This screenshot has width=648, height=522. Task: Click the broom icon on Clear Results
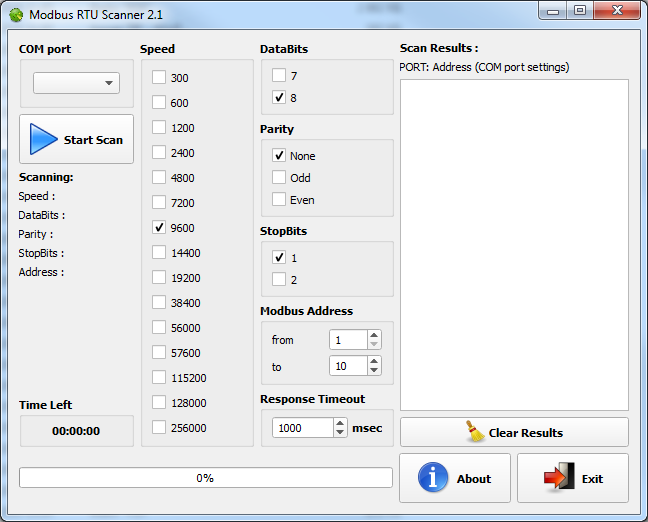(x=476, y=432)
